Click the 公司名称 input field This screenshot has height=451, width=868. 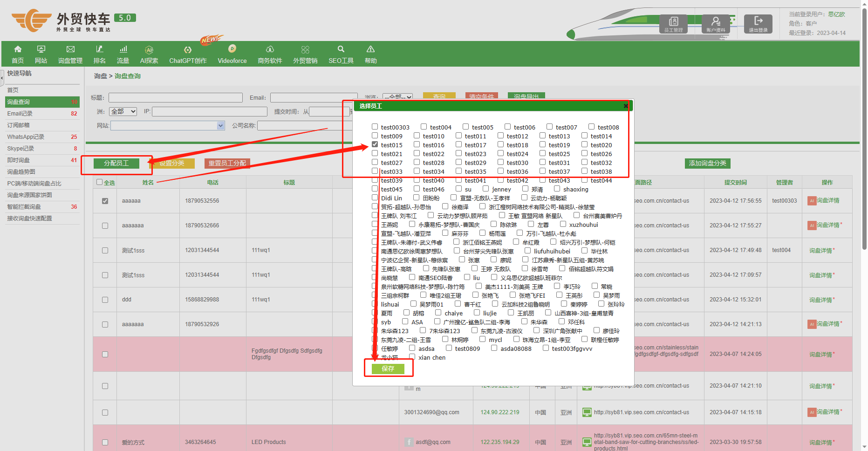tap(305, 126)
